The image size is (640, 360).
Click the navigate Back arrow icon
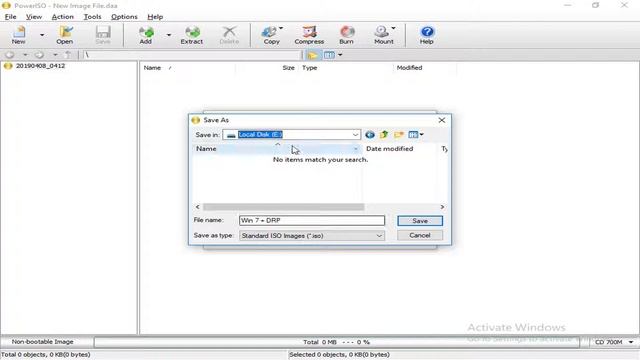pyautogui.click(x=10, y=55)
